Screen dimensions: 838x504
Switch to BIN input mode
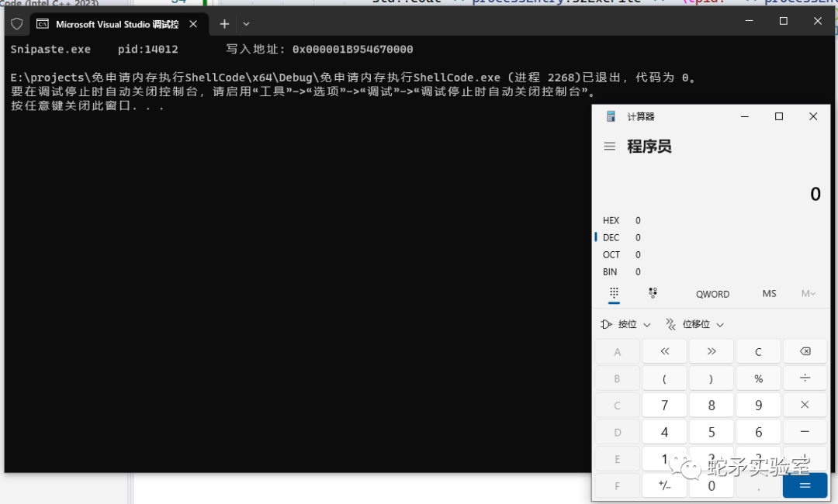[x=610, y=271]
